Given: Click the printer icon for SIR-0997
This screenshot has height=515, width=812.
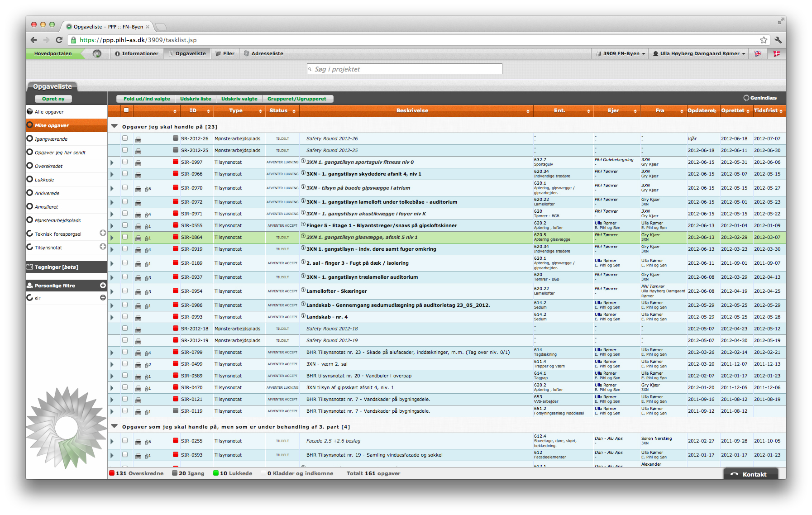Looking at the screenshot, I should coord(138,163).
